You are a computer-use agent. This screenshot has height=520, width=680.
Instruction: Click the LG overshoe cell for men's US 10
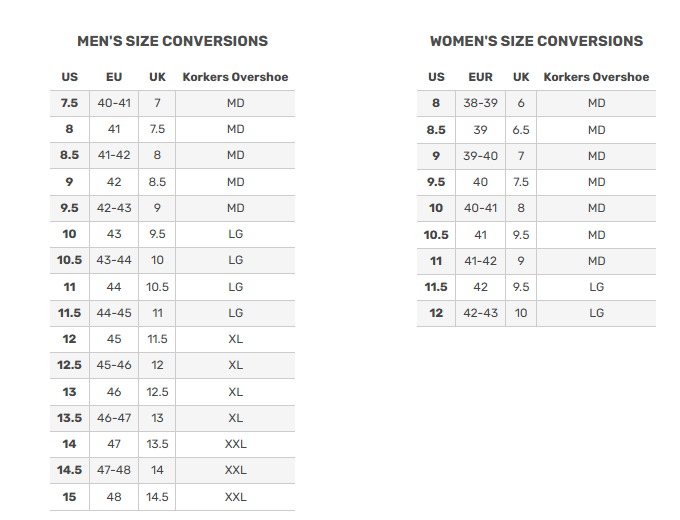(235, 234)
